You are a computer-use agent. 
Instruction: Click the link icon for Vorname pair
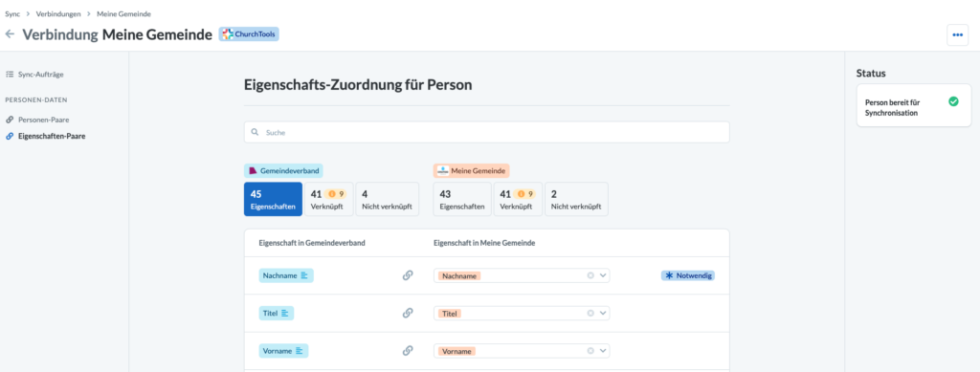(408, 351)
